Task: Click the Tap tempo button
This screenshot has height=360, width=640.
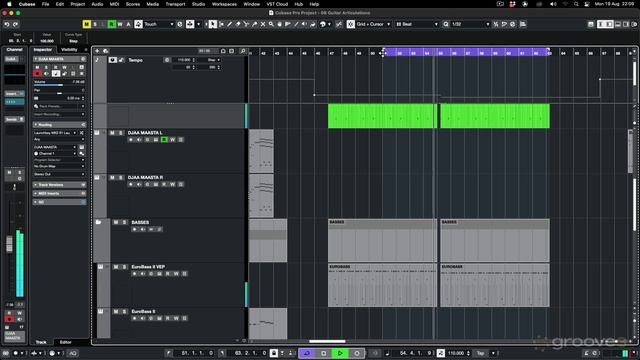Action: pos(481,353)
